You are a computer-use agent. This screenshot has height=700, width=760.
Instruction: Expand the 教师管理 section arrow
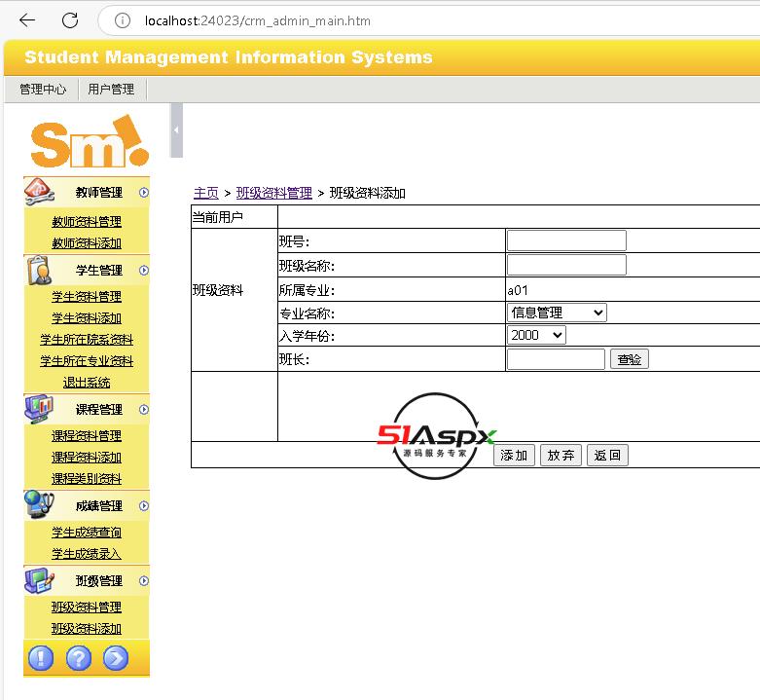tap(144, 193)
